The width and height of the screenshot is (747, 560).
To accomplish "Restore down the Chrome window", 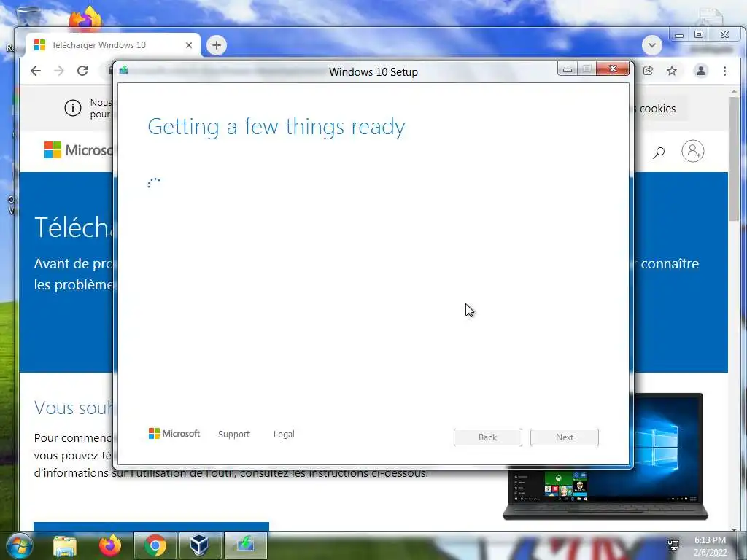I will pos(699,34).
